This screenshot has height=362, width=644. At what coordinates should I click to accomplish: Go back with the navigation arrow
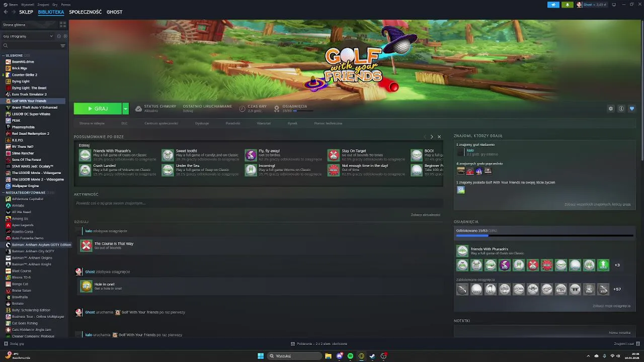click(6, 12)
